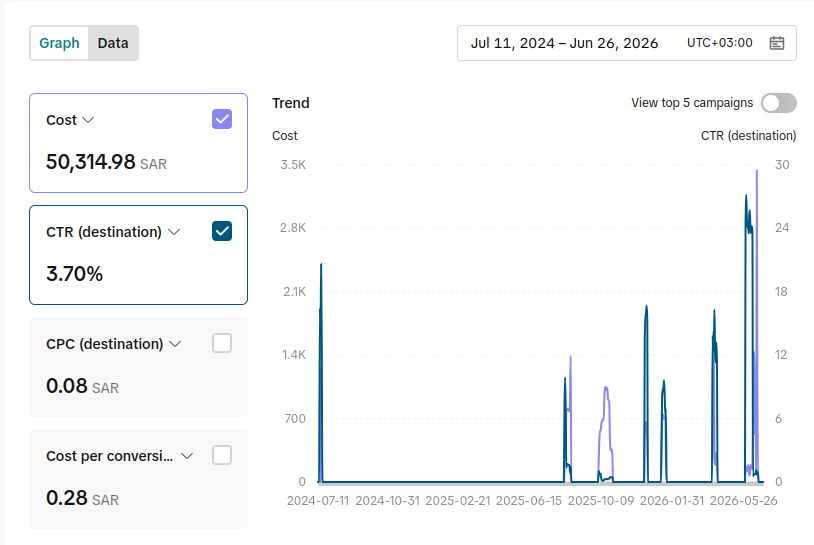Click the 0.28 SAR cost per conversion card
The height and width of the screenshot is (545, 814).
tap(138, 479)
